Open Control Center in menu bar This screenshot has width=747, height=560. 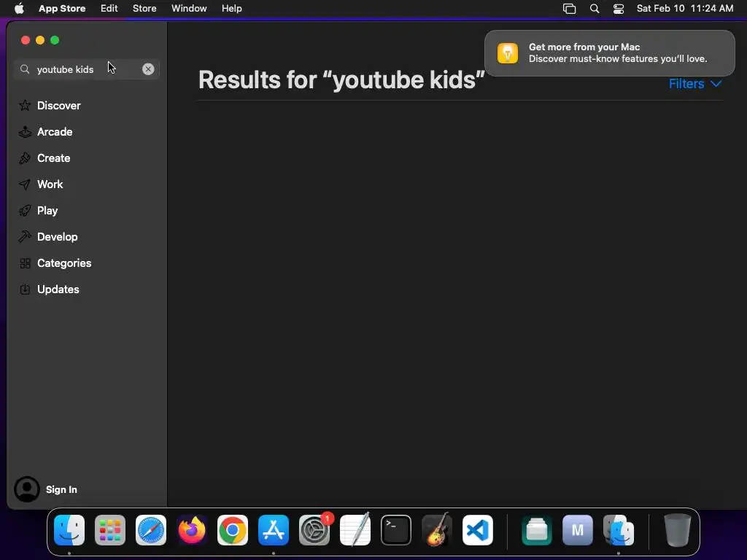coord(619,8)
